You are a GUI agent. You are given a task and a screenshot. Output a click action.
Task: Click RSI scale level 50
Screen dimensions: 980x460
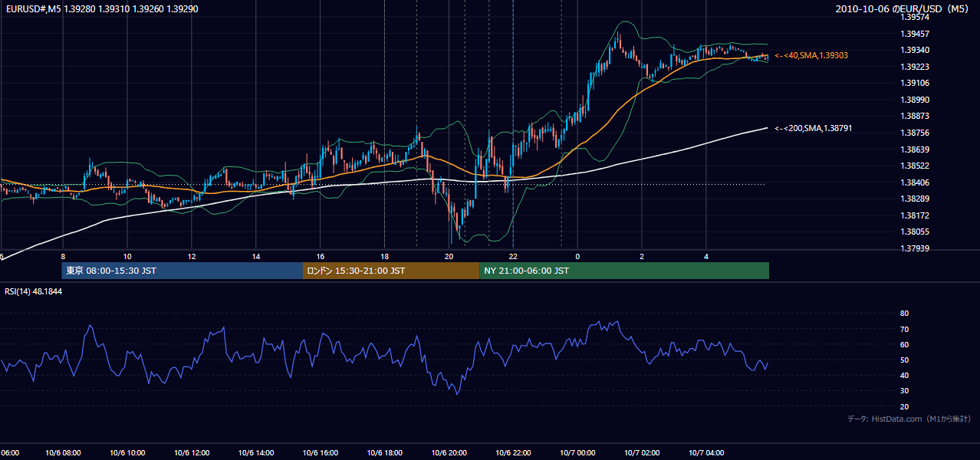904,360
